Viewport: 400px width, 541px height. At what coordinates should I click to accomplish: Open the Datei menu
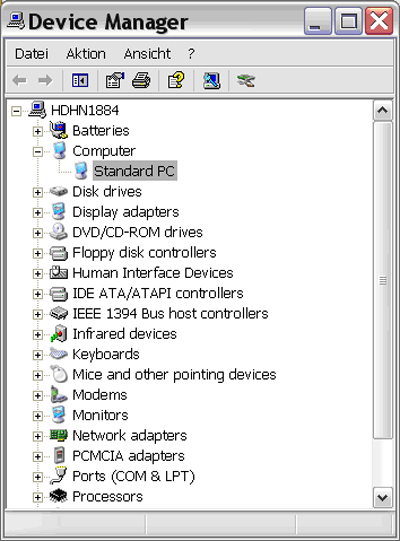31,54
